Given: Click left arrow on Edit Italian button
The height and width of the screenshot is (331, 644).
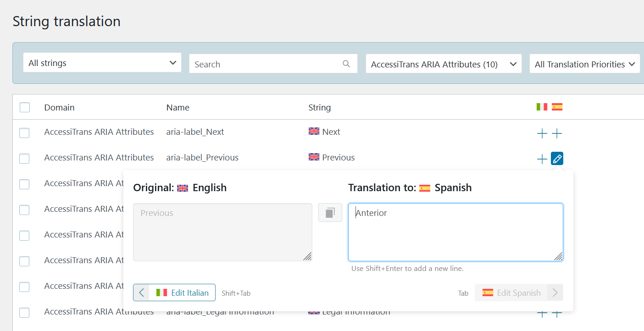Looking at the screenshot, I should (141, 292).
